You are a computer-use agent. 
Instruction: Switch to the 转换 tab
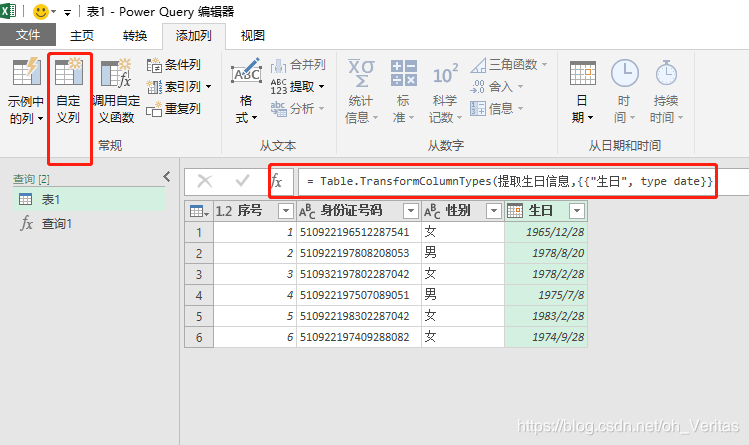[x=135, y=36]
